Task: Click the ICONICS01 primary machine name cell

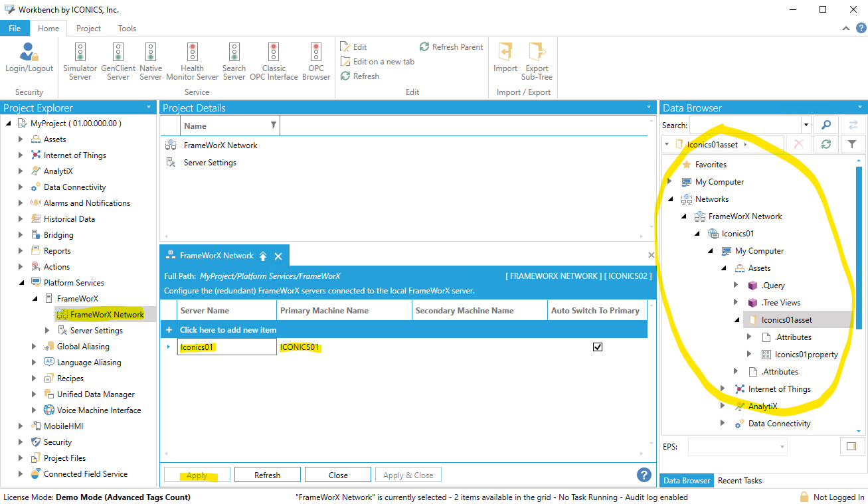Action: (x=344, y=347)
